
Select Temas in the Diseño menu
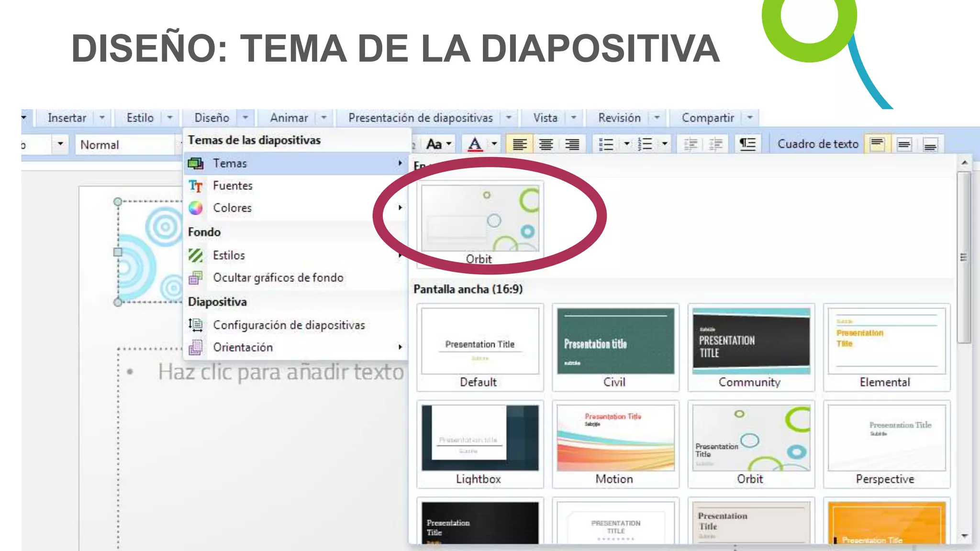[295, 164]
